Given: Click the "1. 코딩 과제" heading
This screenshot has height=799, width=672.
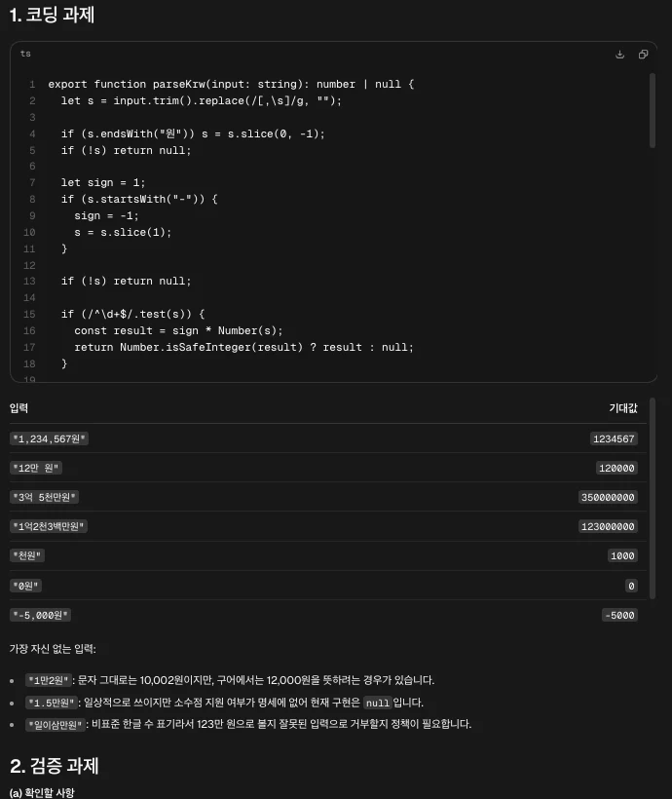Looking at the screenshot, I should (x=52, y=15).
